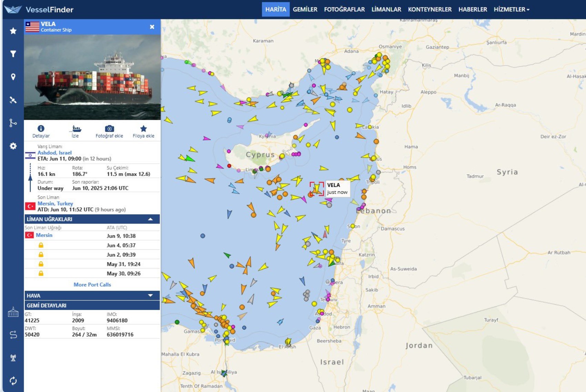Click the route track sidebar icon
586x392 pixels.
click(x=13, y=334)
